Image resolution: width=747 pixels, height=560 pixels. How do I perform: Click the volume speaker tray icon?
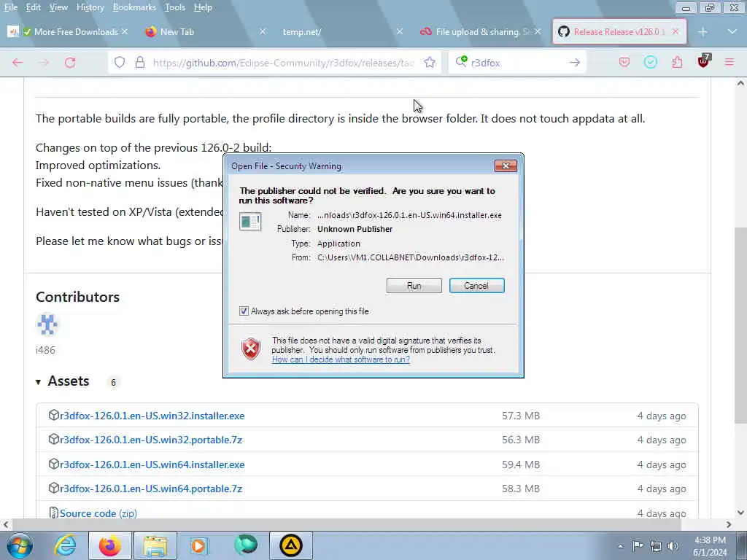point(673,546)
